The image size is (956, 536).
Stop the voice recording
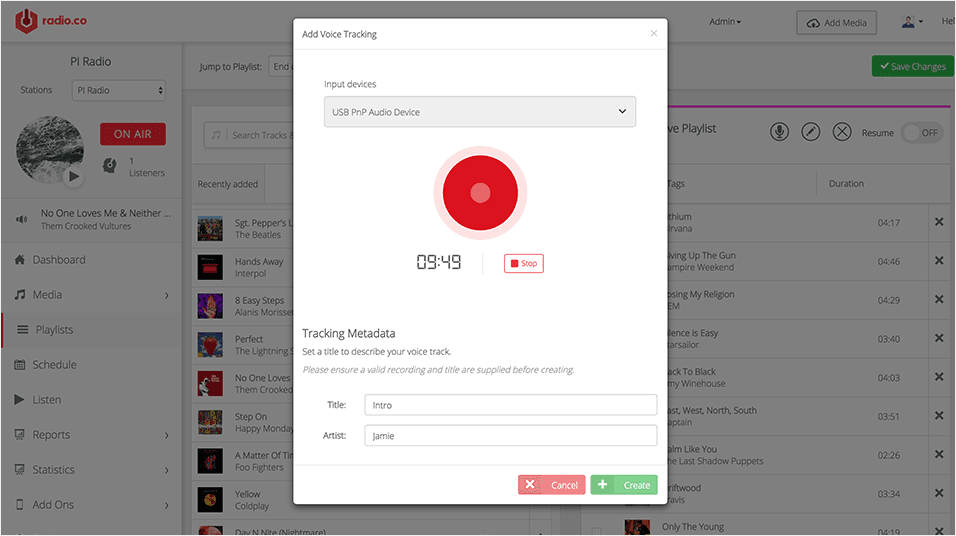tap(524, 264)
